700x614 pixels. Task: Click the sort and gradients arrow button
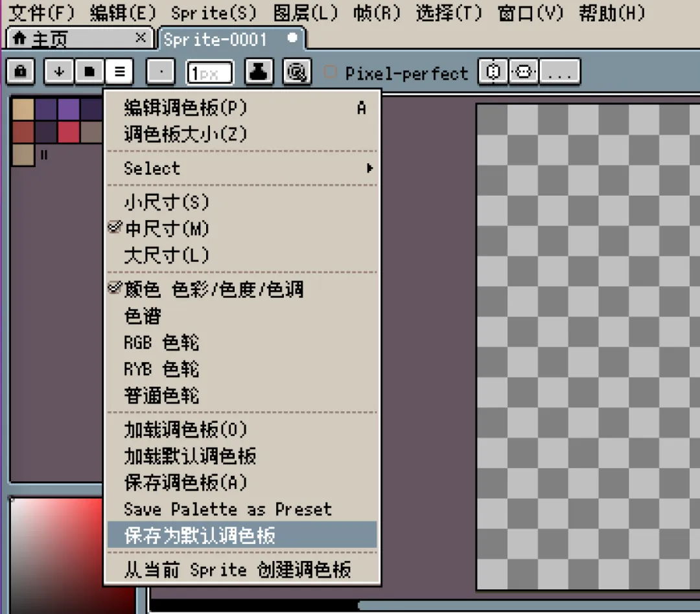pyautogui.click(x=59, y=71)
